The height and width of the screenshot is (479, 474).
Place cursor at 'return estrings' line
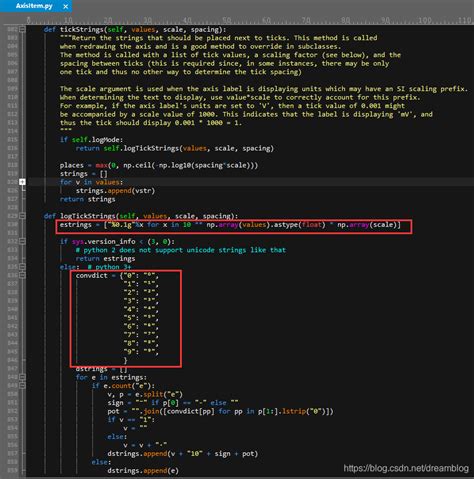[x=105, y=259]
